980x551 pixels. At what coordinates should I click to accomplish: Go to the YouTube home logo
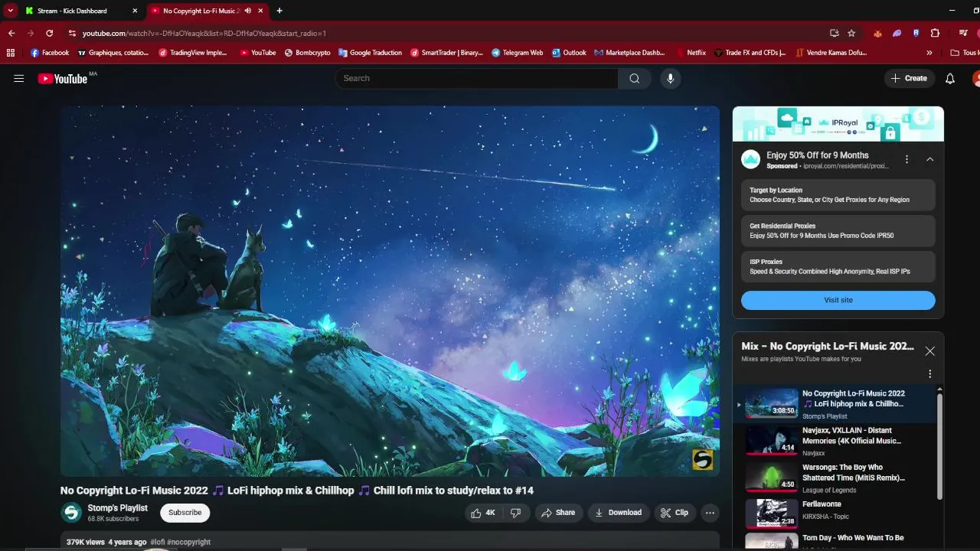tap(63, 79)
